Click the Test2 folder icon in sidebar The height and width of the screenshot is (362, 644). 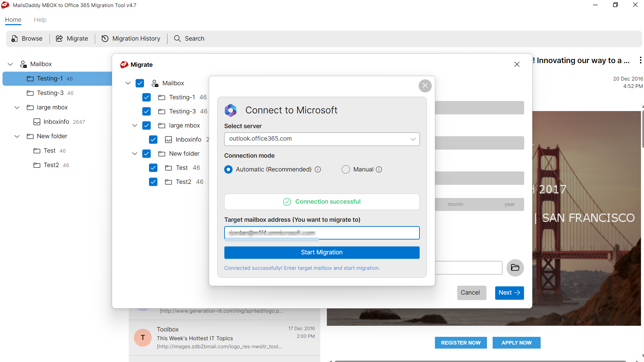[x=37, y=165]
